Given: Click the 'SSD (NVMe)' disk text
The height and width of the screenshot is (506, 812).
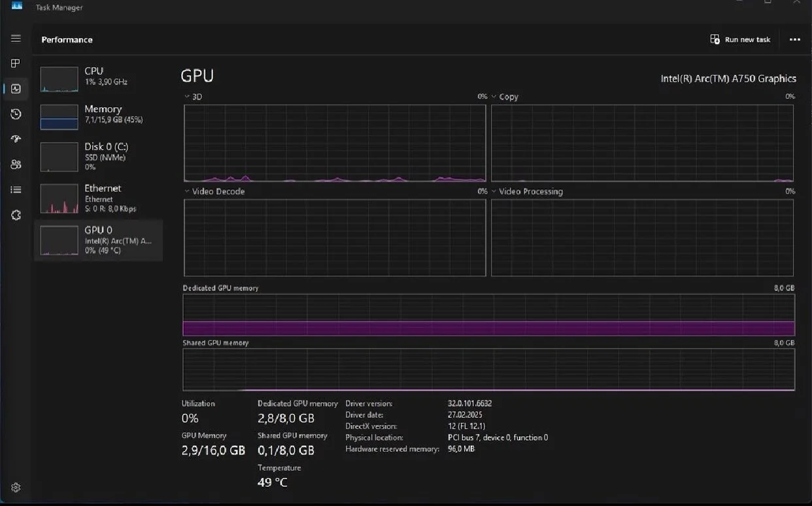Looking at the screenshot, I should click(x=105, y=158).
